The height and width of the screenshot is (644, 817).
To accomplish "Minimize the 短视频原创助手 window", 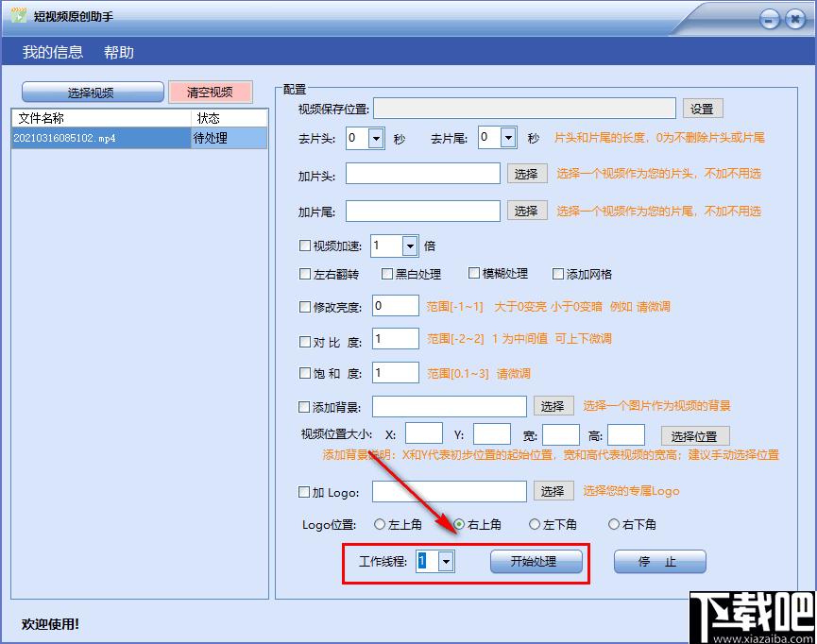I will pos(769,20).
